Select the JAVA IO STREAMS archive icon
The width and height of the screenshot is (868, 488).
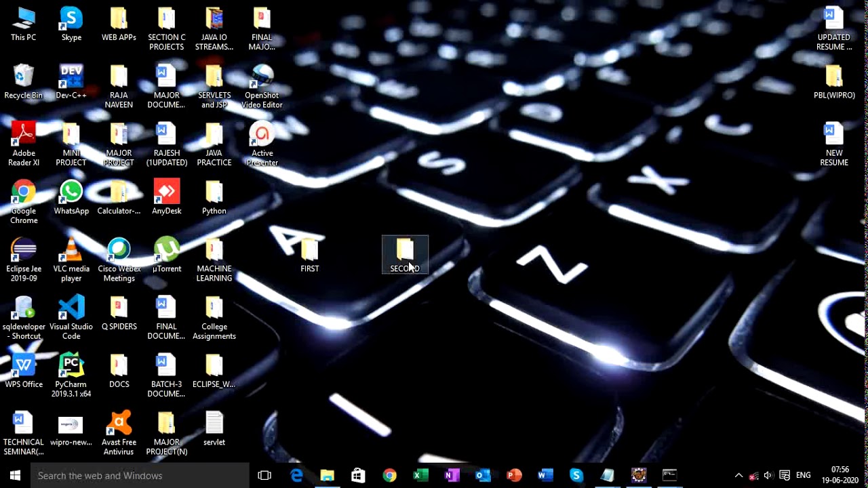(x=214, y=29)
